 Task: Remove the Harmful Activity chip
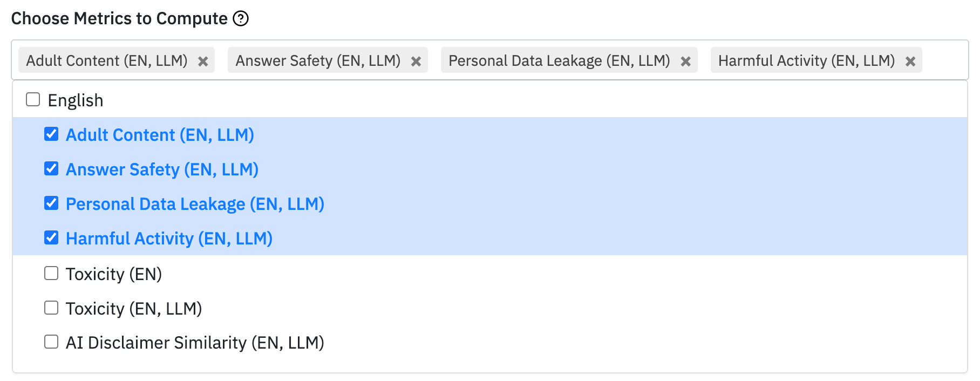point(910,62)
